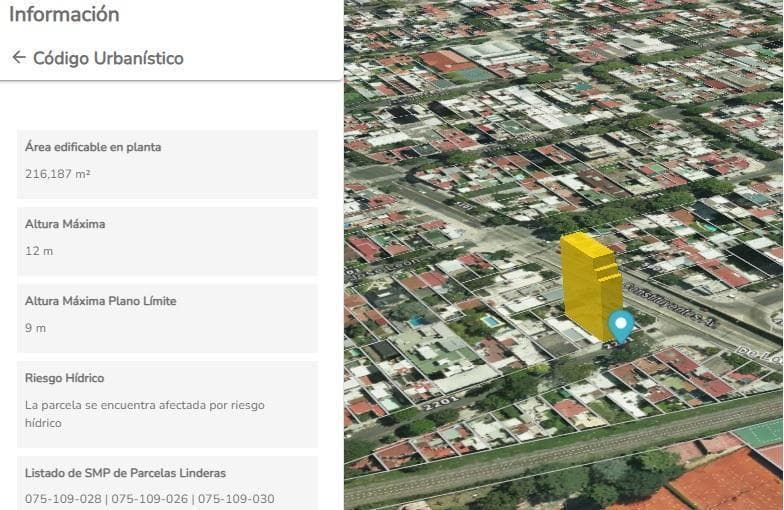Select the Riesgo Hídrico card title
The width and height of the screenshot is (784, 510).
pos(64,378)
